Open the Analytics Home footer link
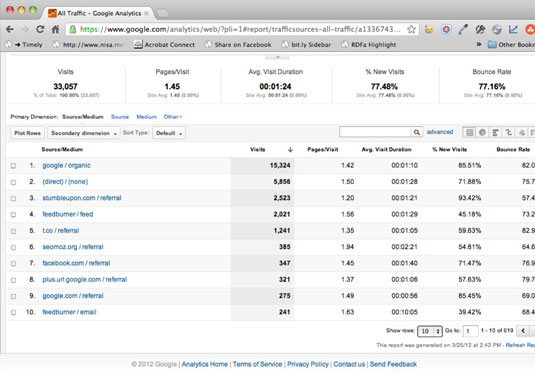The width and height of the screenshot is (535, 375). pyautogui.click(x=205, y=364)
